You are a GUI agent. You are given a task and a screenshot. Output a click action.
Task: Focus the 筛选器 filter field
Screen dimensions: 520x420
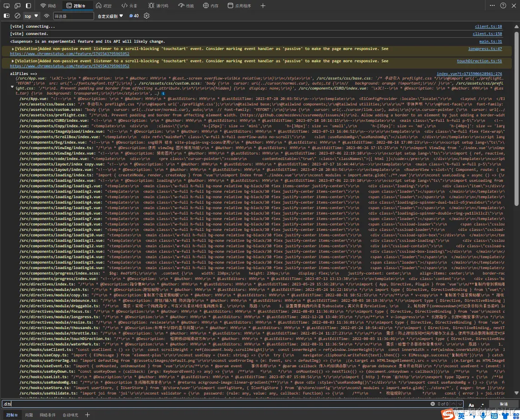(x=73, y=16)
